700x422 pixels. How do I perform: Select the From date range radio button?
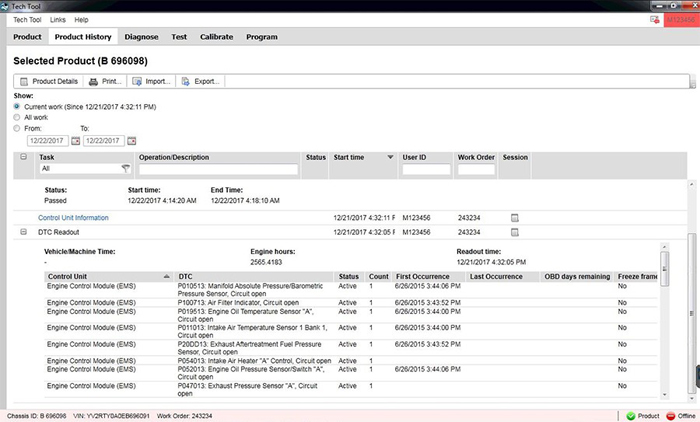click(17, 128)
